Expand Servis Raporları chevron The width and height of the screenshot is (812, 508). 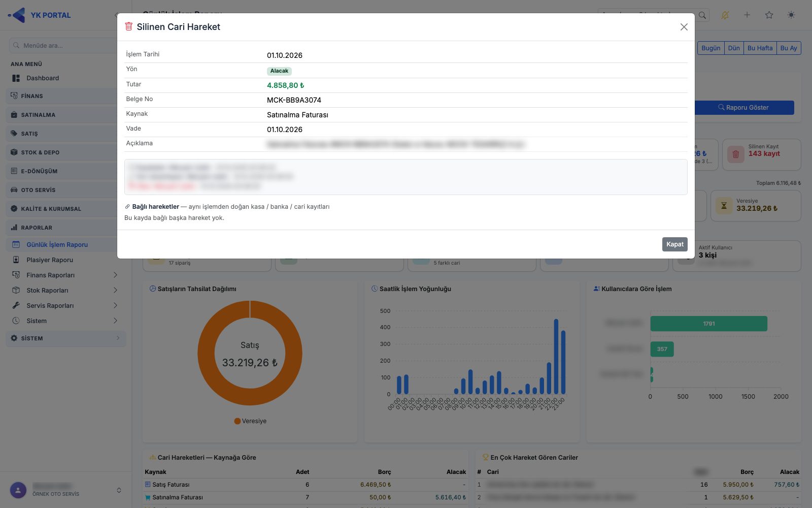point(115,306)
